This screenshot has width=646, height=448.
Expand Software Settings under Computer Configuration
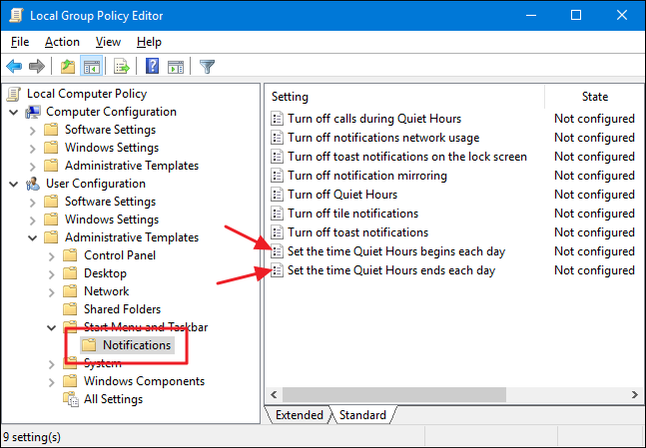33,130
